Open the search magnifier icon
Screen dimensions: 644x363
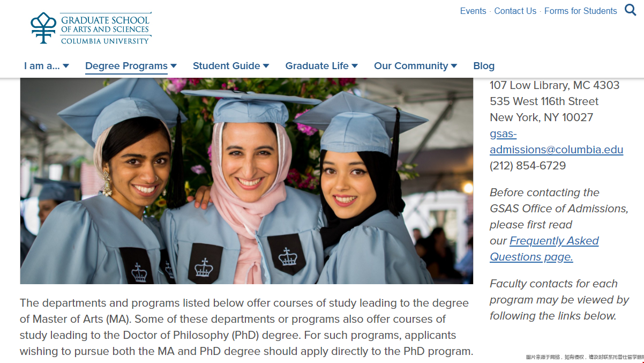[631, 10]
